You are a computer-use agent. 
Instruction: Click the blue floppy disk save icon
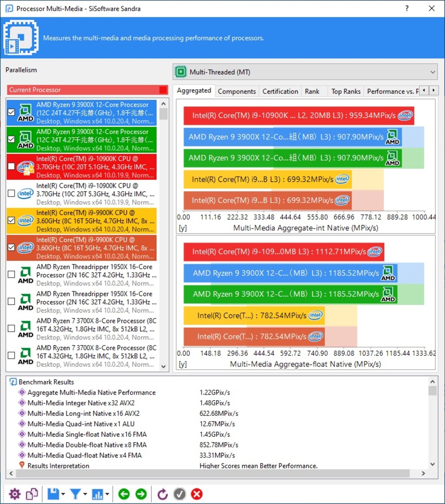53,494
